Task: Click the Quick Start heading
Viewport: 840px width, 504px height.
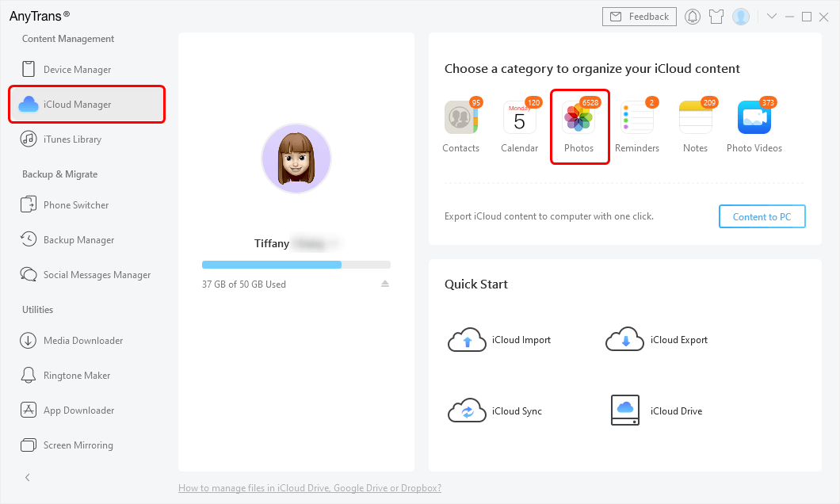Action: [x=476, y=284]
